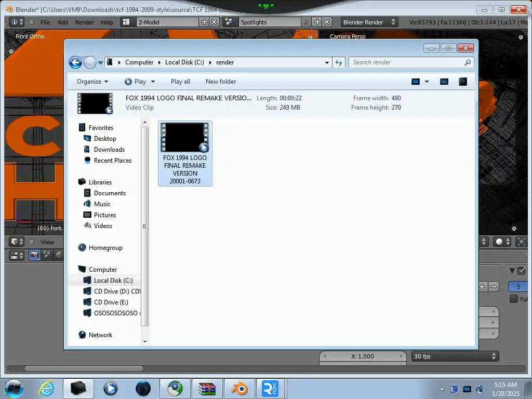
Task: Switch to Blender taskbar button
Action: [x=240, y=389]
